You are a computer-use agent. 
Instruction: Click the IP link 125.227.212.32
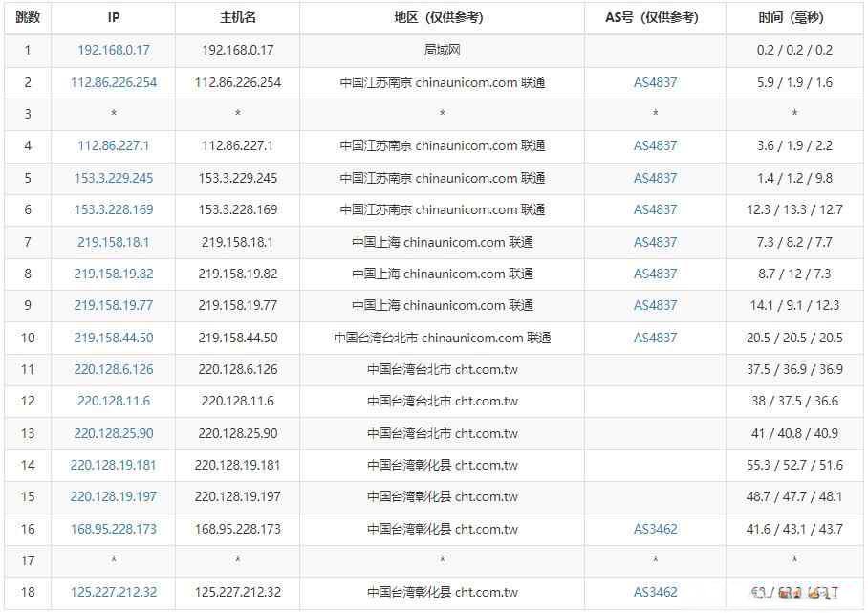click(114, 593)
